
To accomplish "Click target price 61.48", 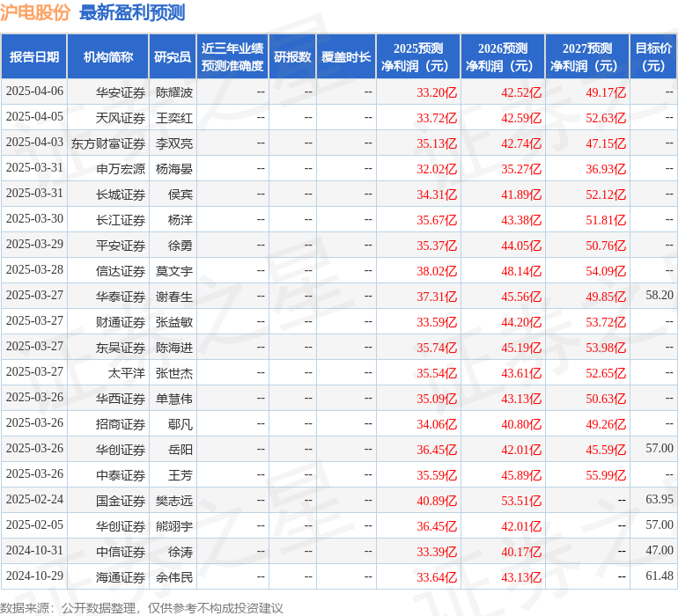I will (x=660, y=576).
